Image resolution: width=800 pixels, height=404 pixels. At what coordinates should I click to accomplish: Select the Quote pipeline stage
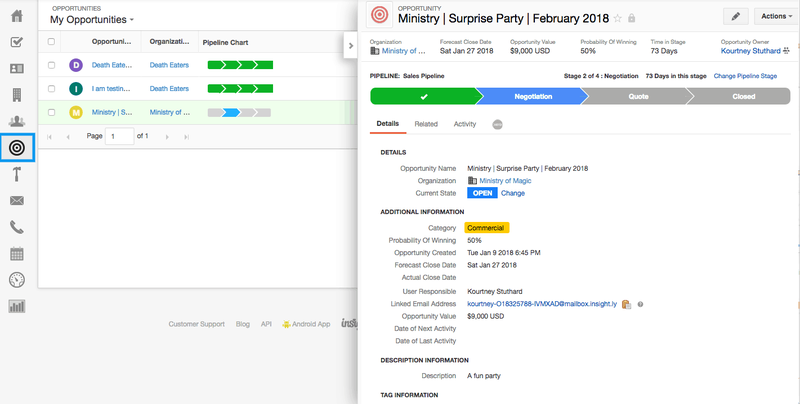pyautogui.click(x=638, y=96)
